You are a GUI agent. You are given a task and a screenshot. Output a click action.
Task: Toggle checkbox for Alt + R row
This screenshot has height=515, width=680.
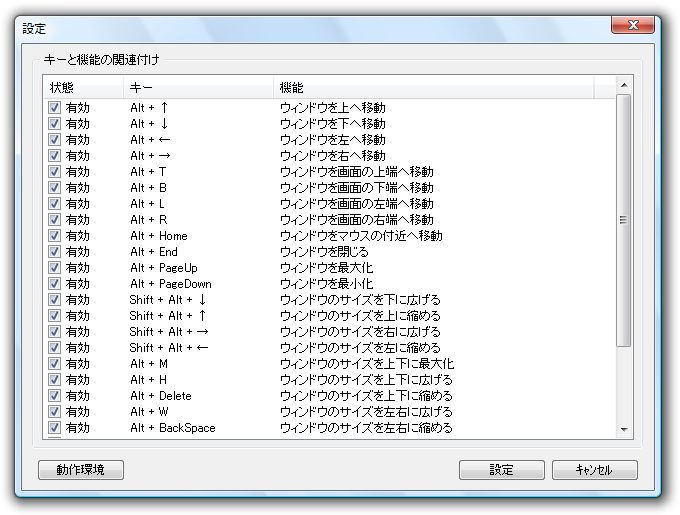(x=54, y=220)
